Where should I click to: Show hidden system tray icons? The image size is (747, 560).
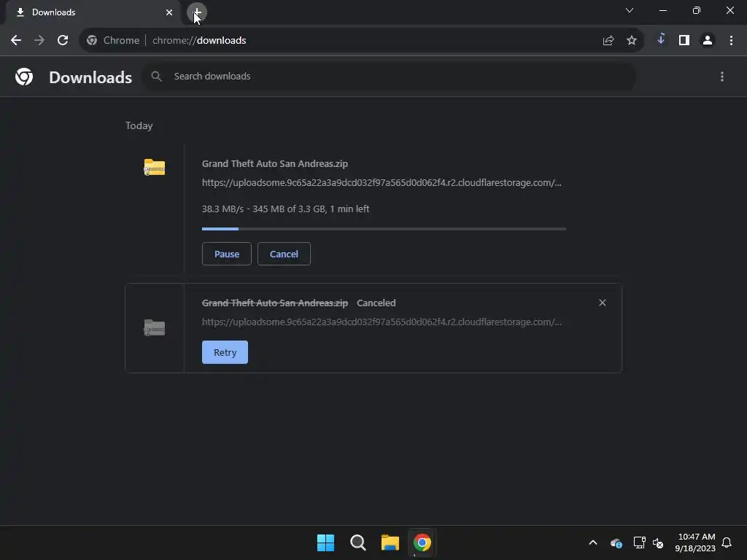[x=593, y=542]
